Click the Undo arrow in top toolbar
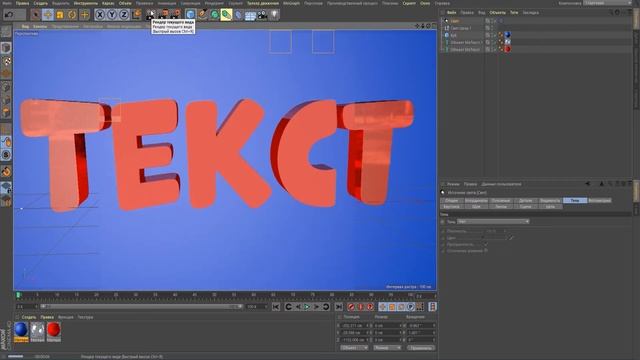 [x=9, y=15]
